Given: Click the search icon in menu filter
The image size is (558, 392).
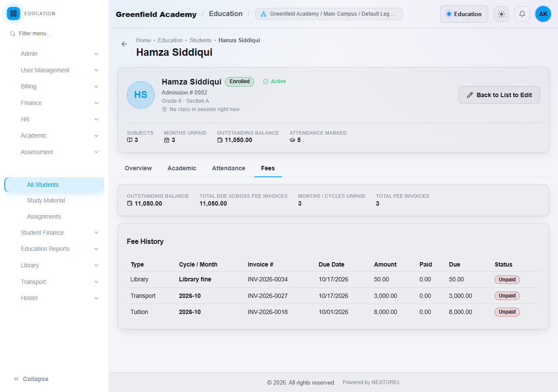Looking at the screenshot, I should 13,34.
